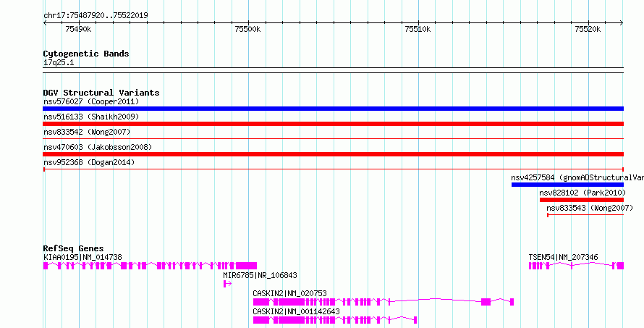644x328 pixels.
Task: Select the MIR6785 arrow glyph
Action: pyautogui.click(x=227, y=284)
